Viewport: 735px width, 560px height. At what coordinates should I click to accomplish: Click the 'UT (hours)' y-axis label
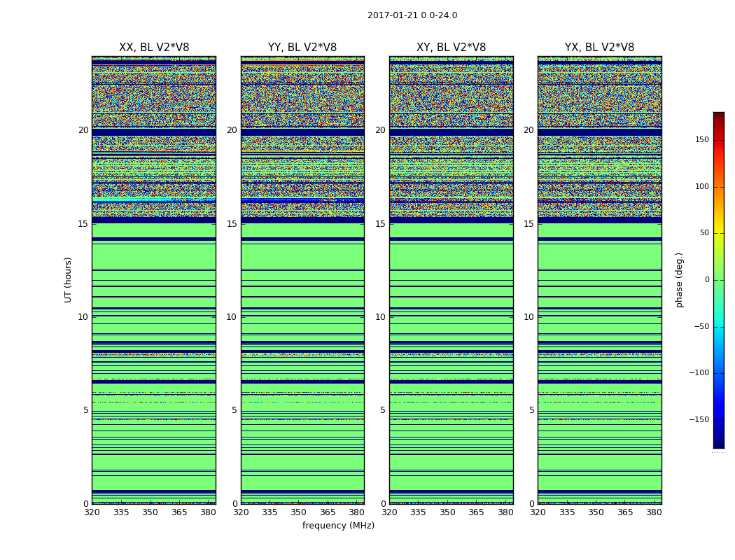[68, 279]
